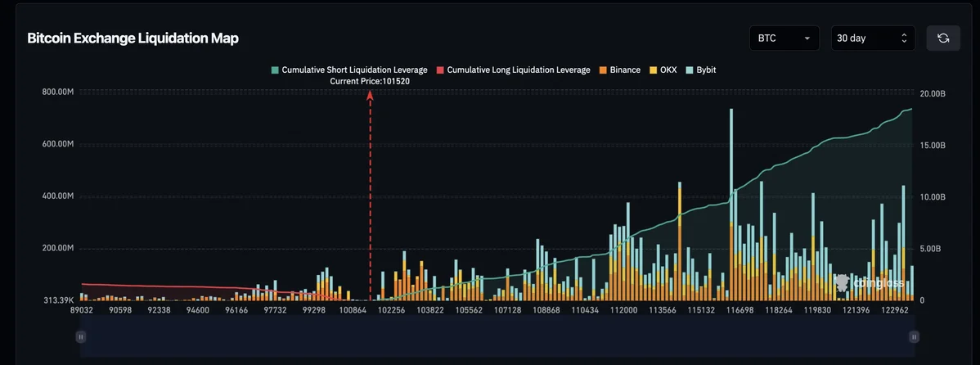
Task: Click the 800.00M left axis label
Action: pos(58,92)
